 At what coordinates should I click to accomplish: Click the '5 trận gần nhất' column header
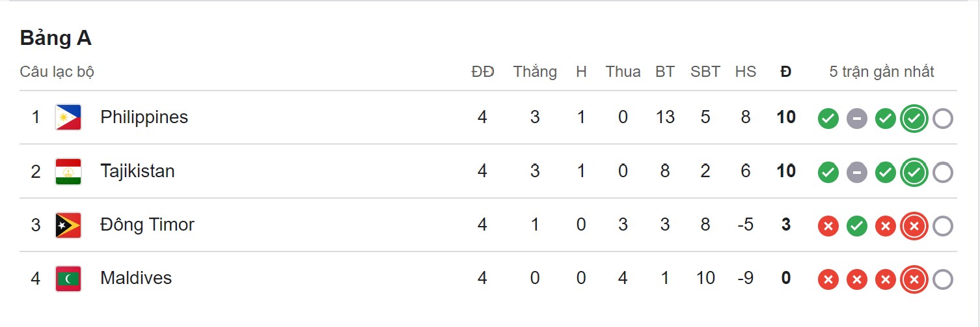coord(881,72)
